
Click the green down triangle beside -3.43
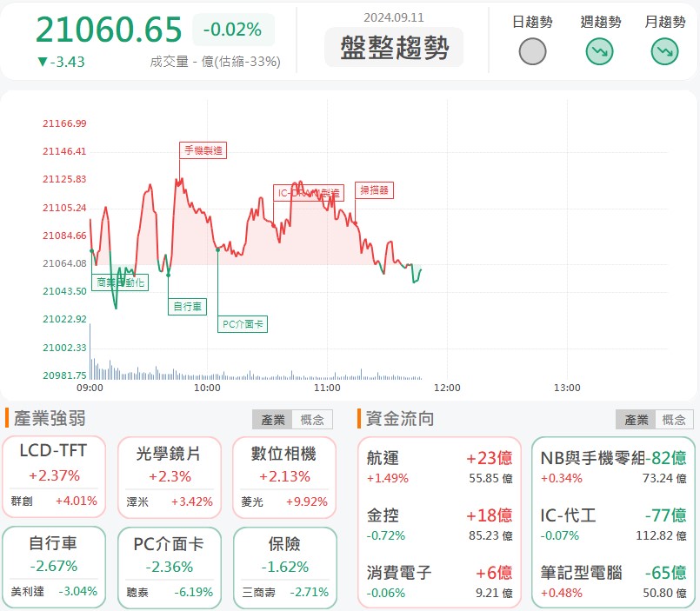(43, 62)
